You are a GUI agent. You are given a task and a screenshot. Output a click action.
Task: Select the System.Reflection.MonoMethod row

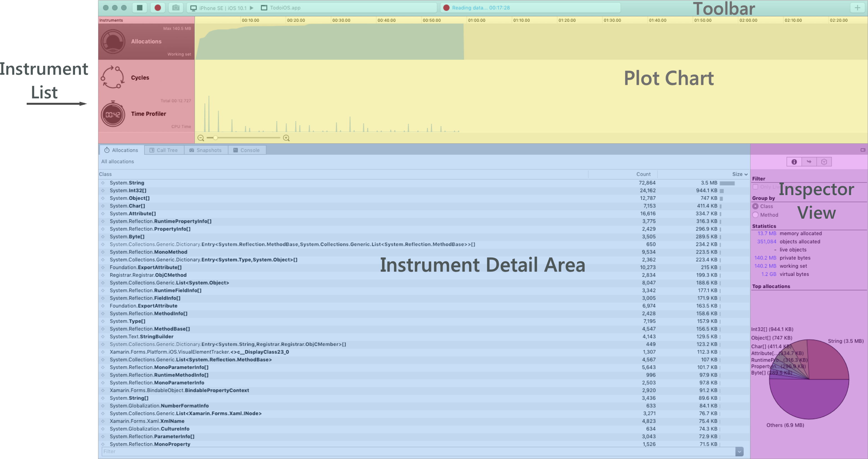click(x=424, y=252)
